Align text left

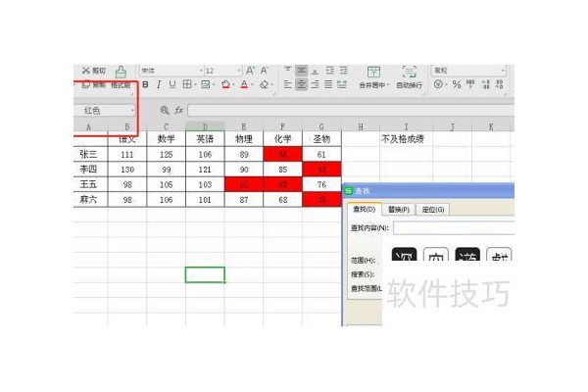tap(287, 84)
